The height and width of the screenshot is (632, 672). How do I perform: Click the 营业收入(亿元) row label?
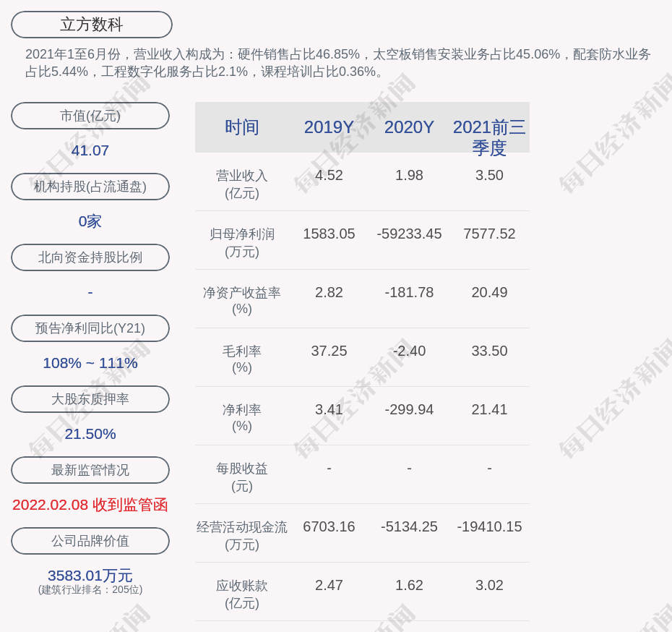[242, 184]
